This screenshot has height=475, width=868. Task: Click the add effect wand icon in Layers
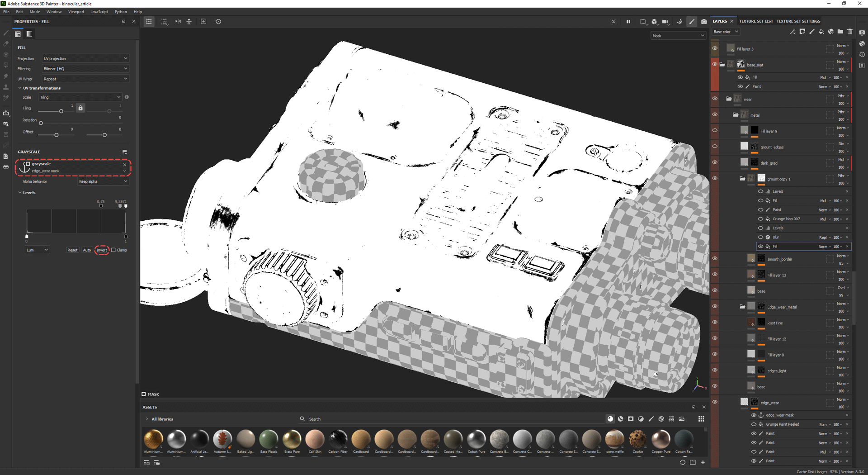[x=793, y=32]
